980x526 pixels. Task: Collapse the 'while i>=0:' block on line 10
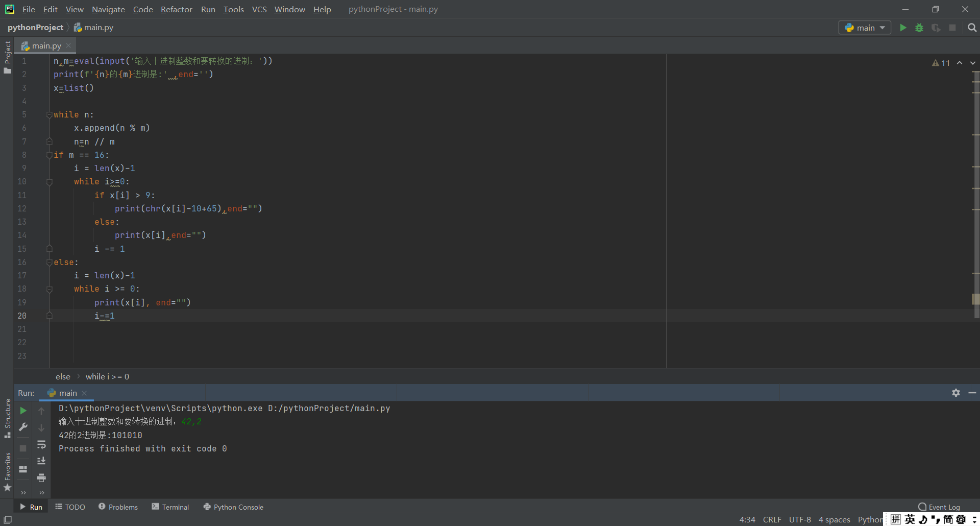50,182
